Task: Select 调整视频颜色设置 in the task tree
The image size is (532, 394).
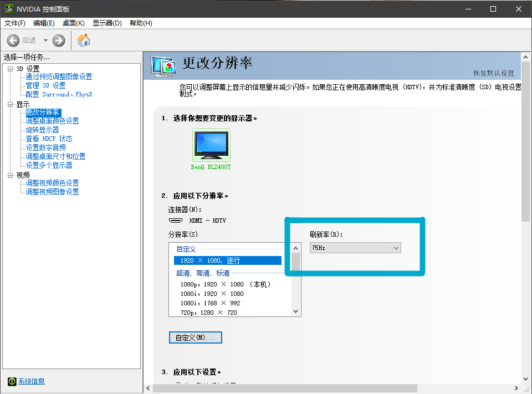Action: 53,183
